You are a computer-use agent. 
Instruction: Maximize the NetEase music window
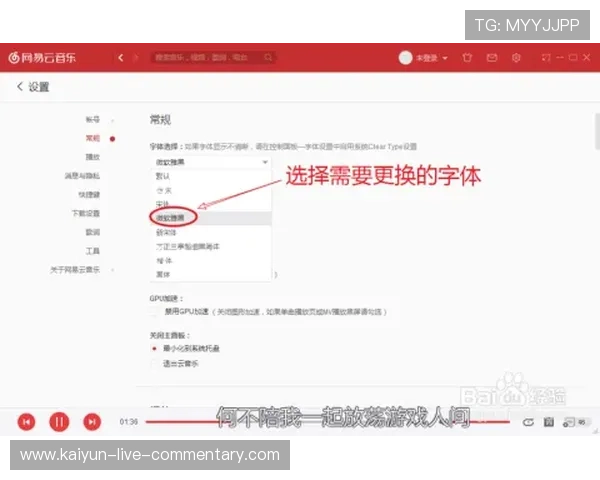[573, 57]
